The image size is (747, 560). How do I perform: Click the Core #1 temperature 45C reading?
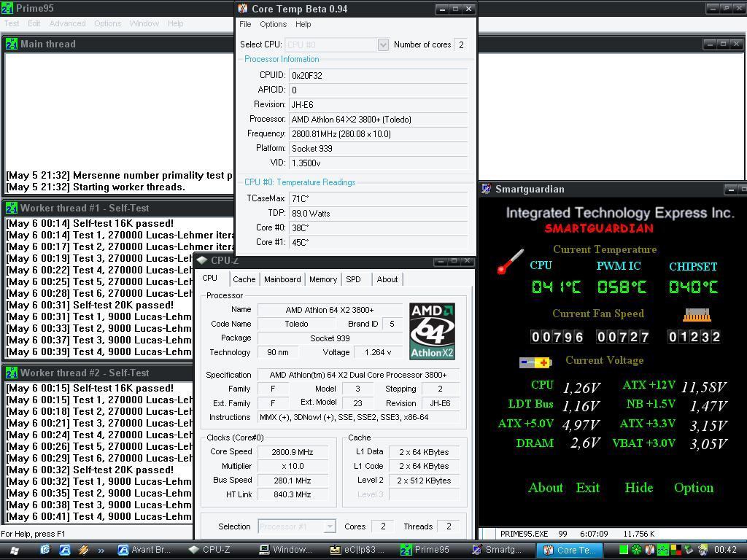[x=379, y=242]
